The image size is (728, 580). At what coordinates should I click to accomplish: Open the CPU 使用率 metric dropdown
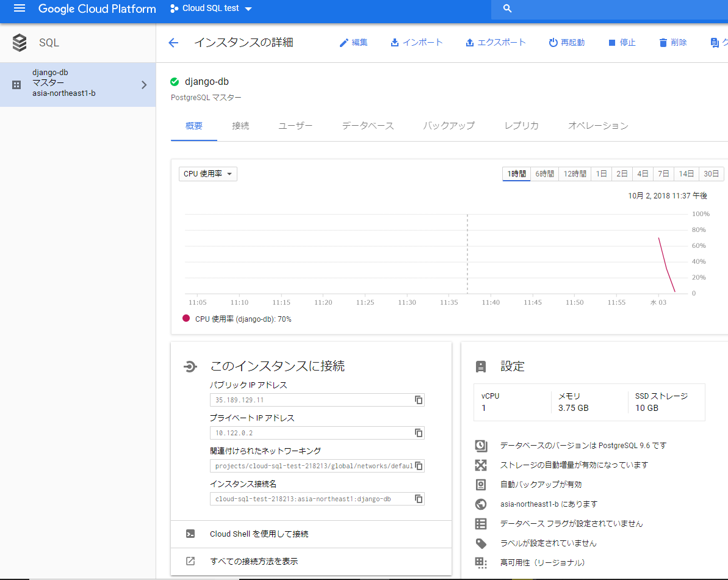coord(207,174)
